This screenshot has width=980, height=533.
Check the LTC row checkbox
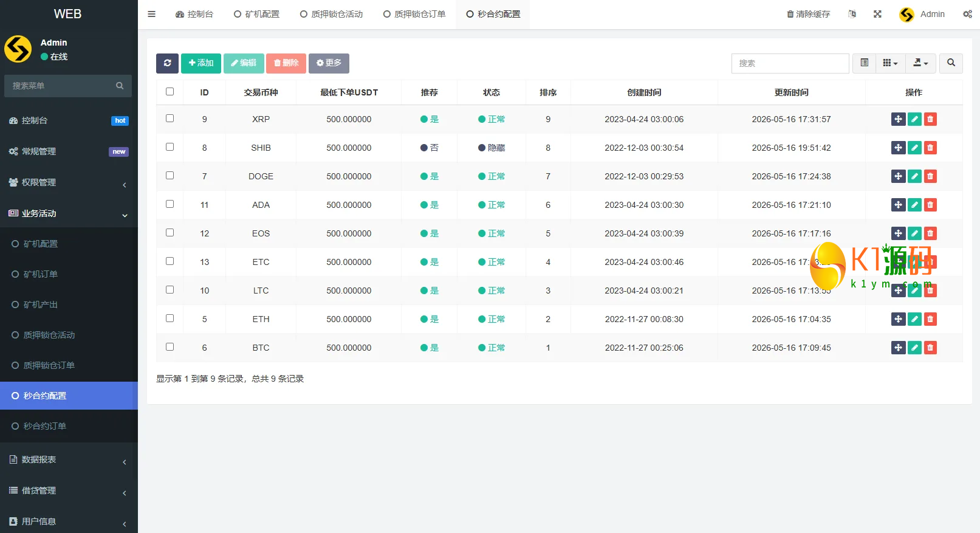point(170,290)
